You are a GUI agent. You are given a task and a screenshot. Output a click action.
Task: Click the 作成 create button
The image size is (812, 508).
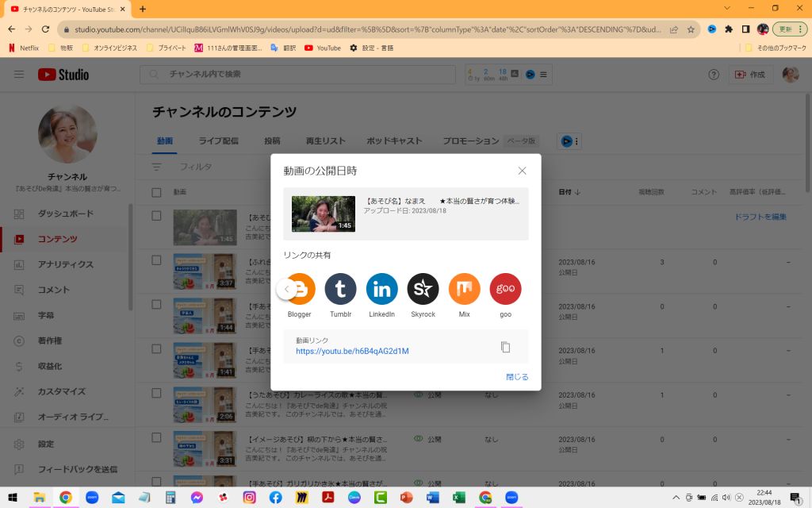(750, 75)
